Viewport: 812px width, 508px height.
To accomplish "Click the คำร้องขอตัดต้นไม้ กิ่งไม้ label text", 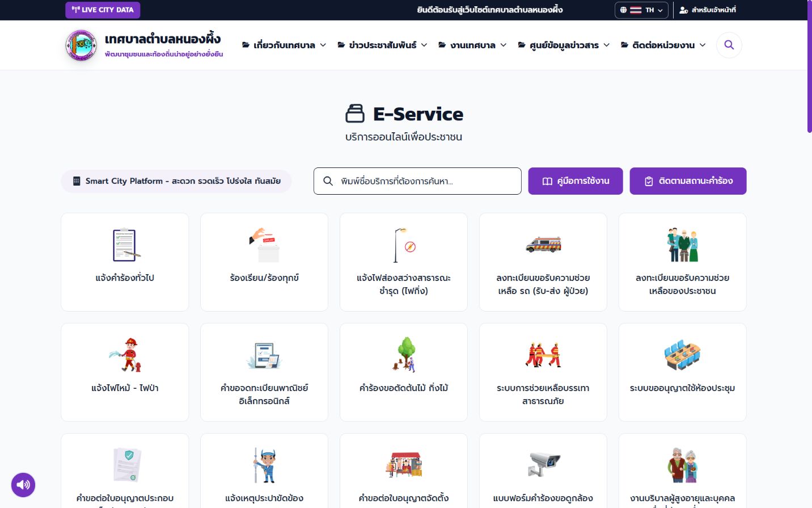I will pyautogui.click(x=404, y=388).
